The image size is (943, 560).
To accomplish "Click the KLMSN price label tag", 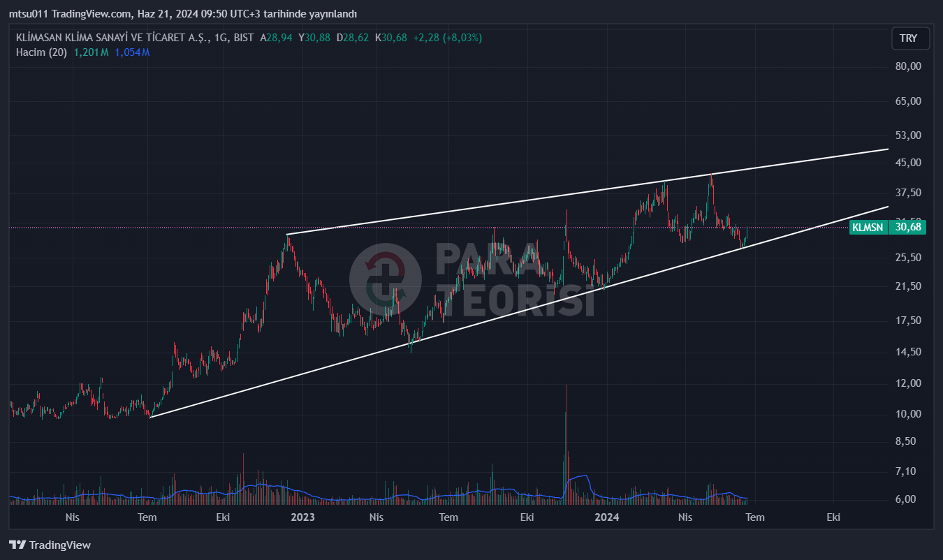I will click(x=868, y=227).
